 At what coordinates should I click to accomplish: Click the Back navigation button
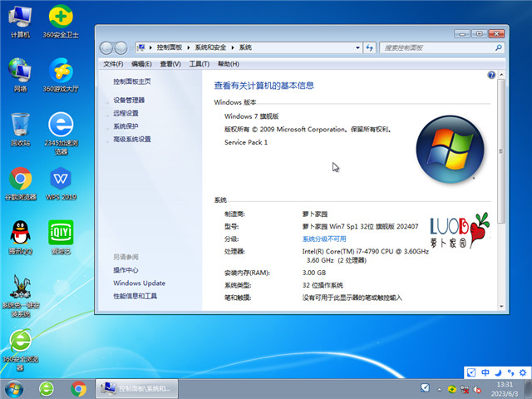(x=106, y=48)
